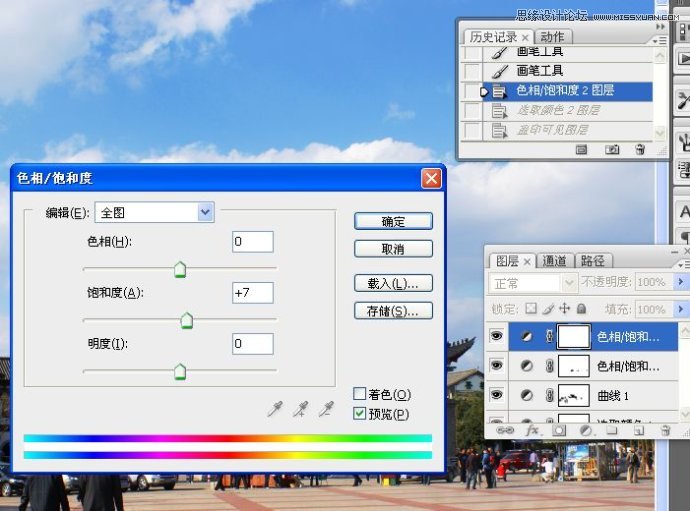Image resolution: width=690 pixels, height=511 pixels.
Task: Open the Layers panel flyout menu
Action: (x=683, y=265)
